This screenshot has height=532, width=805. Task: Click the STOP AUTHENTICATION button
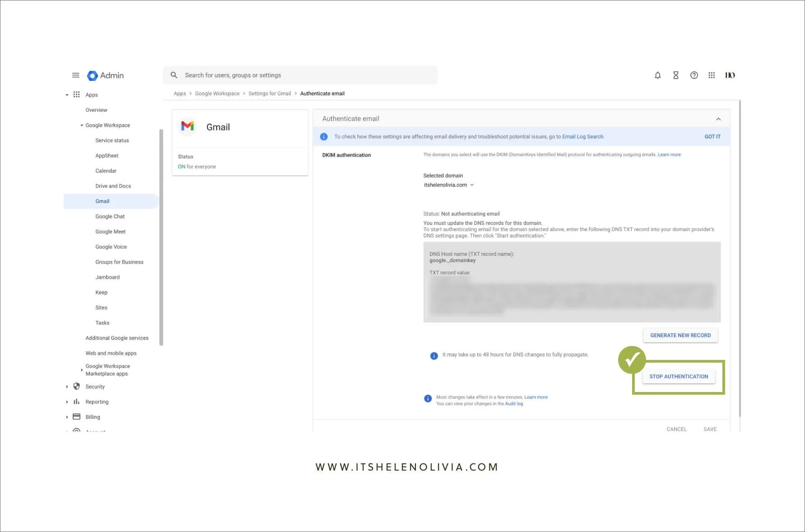click(x=678, y=376)
